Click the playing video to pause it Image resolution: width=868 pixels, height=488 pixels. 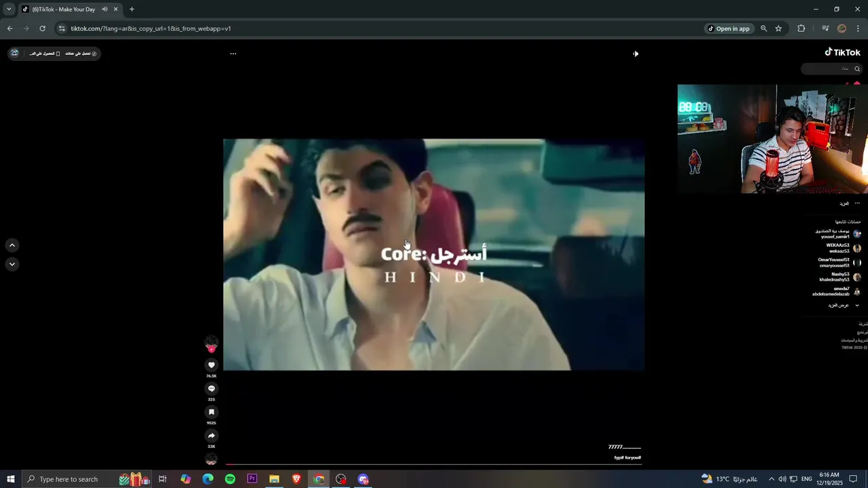[x=433, y=255]
